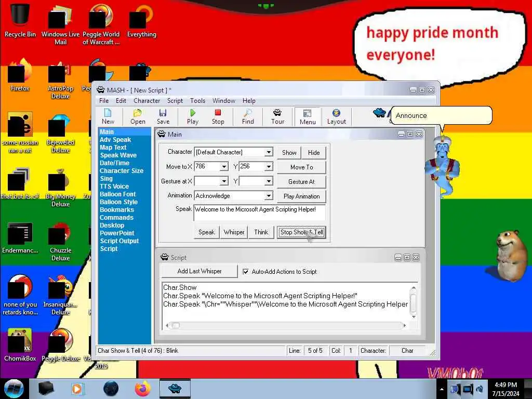The width and height of the screenshot is (532, 399).
Task: Click the Stop Show & Tell button
Action: pyautogui.click(x=302, y=232)
